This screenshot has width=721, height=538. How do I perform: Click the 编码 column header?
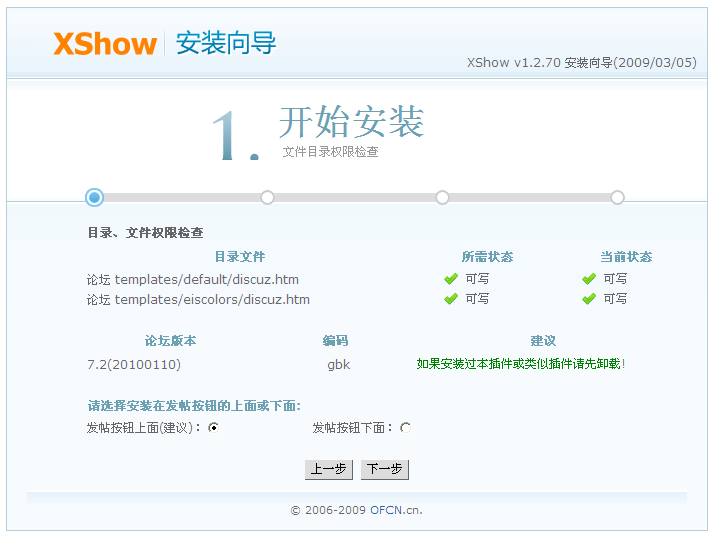pyautogui.click(x=336, y=341)
